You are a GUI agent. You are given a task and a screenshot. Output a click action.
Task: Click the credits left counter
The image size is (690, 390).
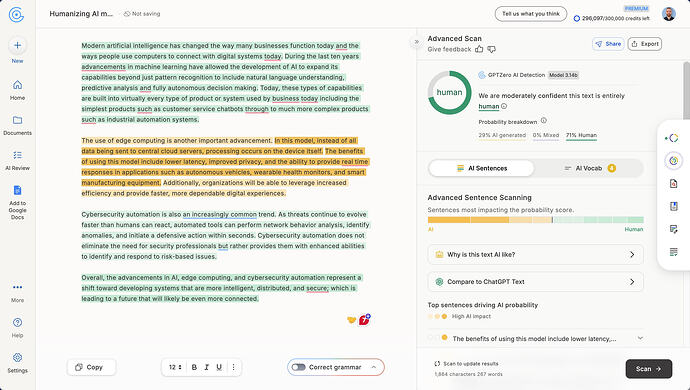pos(612,18)
